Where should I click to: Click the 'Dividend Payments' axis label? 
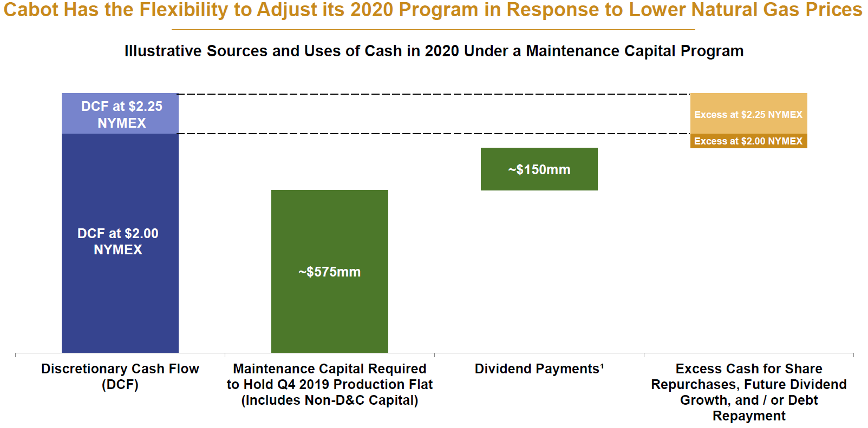tap(539, 368)
